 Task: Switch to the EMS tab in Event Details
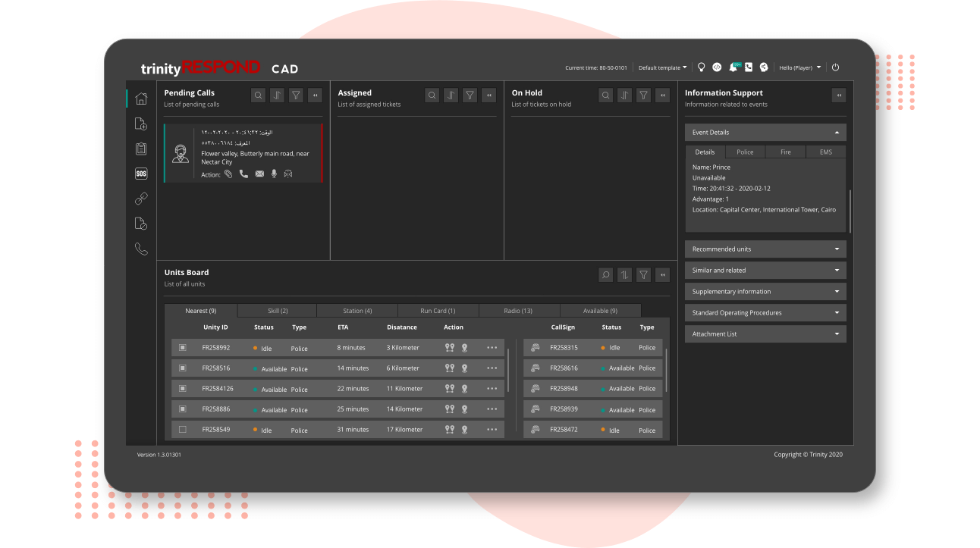[826, 152]
